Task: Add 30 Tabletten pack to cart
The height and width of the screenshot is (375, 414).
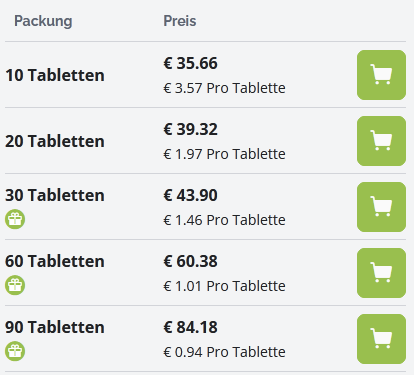Action: point(381,207)
